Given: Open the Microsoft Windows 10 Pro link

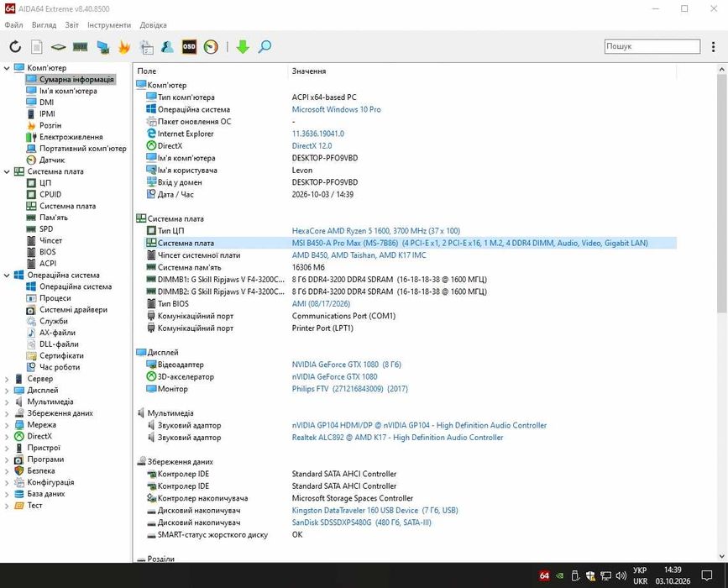Looking at the screenshot, I should pyautogui.click(x=336, y=109).
